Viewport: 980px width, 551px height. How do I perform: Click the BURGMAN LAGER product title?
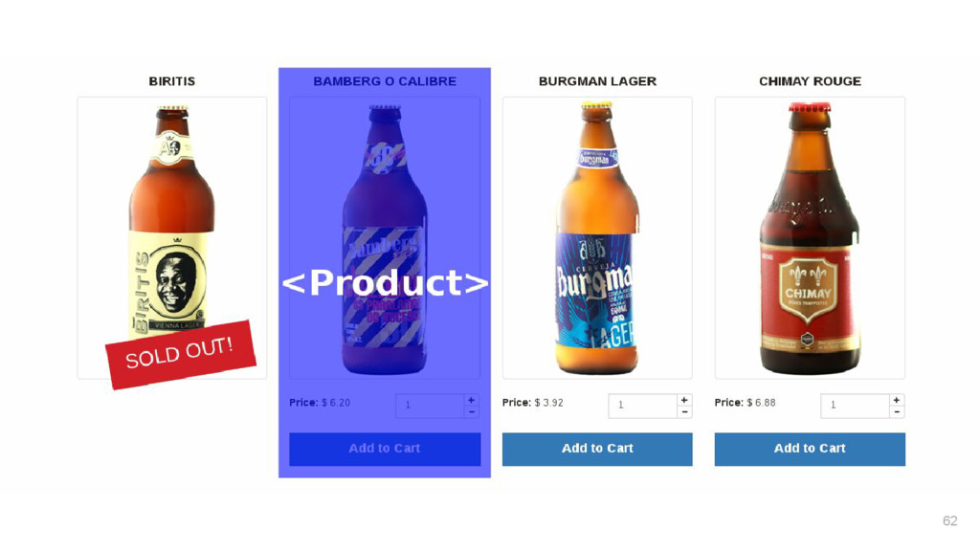point(597,81)
